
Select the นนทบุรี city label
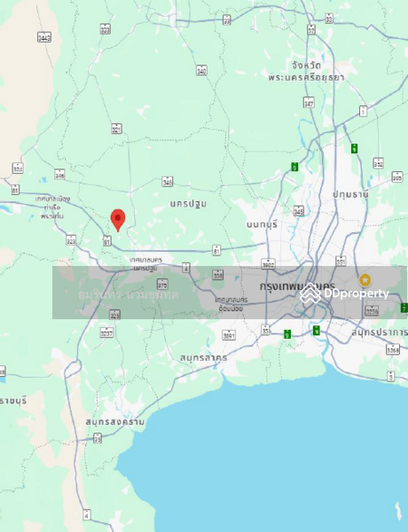tap(262, 224)
